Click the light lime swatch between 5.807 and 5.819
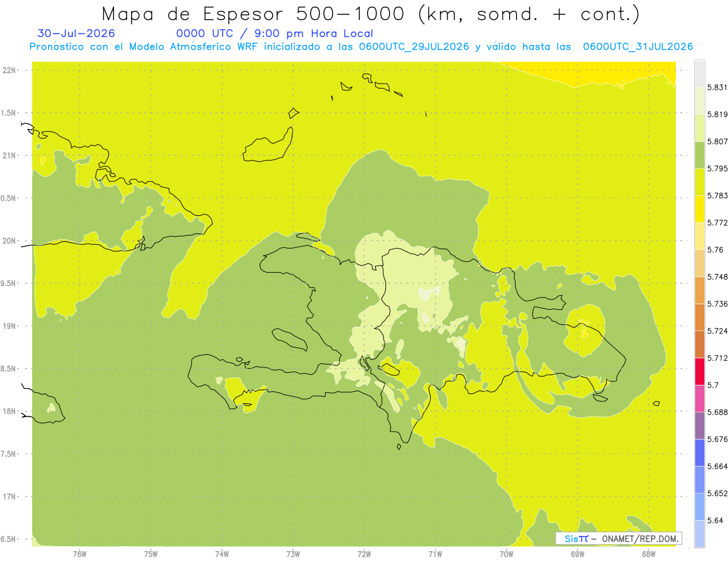Screen dimensions: 728x562 point(699,127)
